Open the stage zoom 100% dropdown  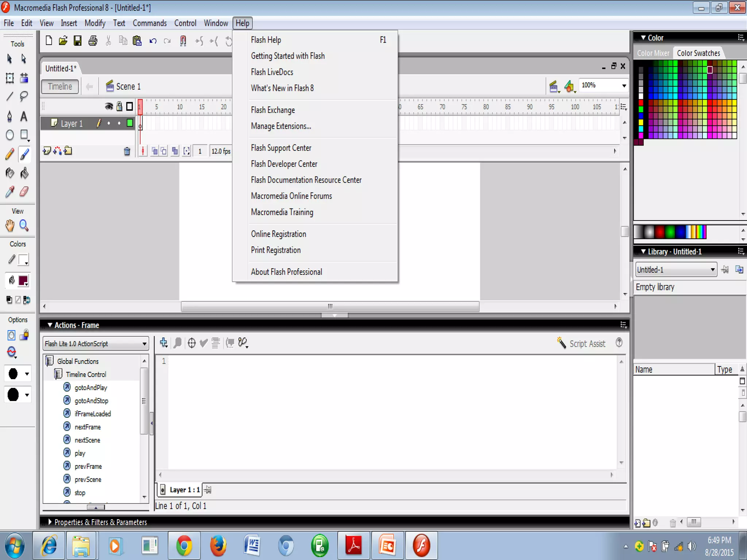click(624, 86)
